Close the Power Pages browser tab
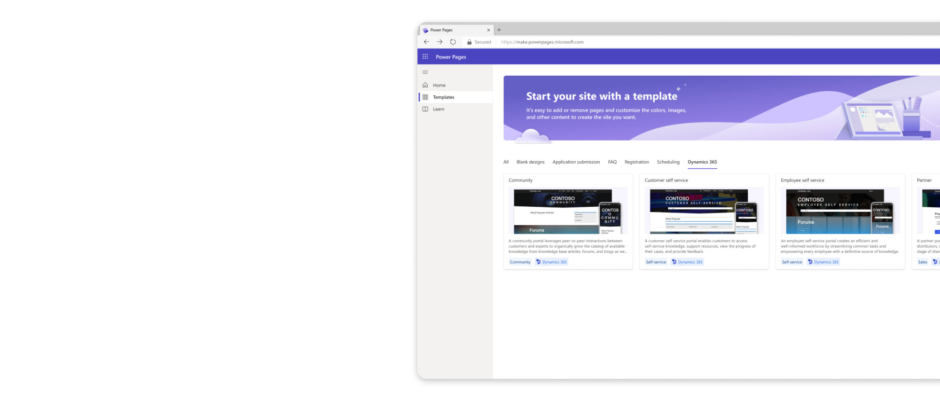The image size is (940, 400). [489, 30]
